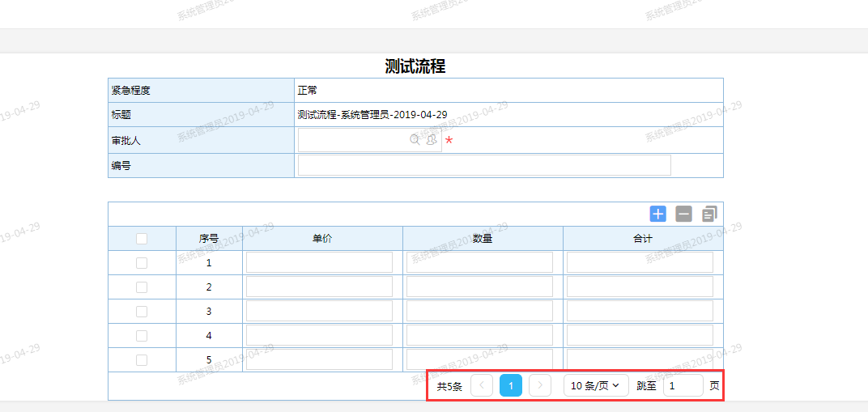Focus the 数量 input in row 2
Viewport: 868px width, 412px height.
click(479, 287)
